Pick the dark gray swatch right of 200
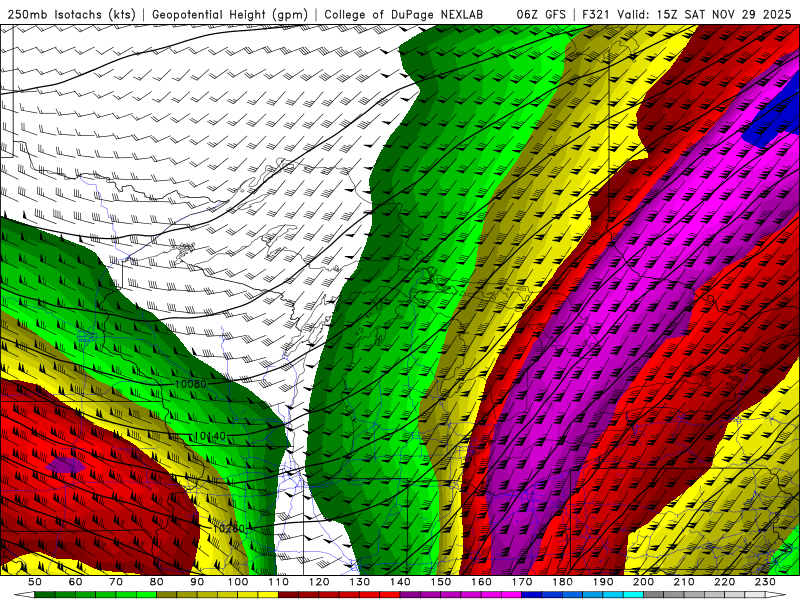This screenshot has width=800, height=600. (x=654, y=595)
